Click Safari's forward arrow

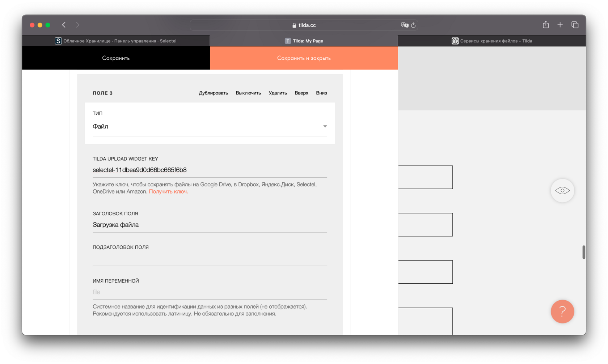[77, 25]
